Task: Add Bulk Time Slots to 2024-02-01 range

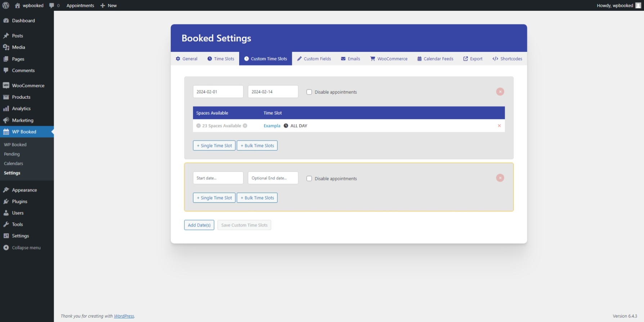Action: click(x=257, y=146)
